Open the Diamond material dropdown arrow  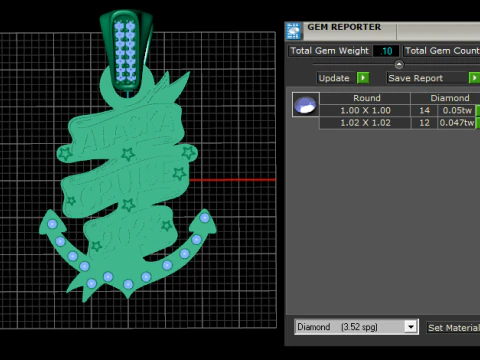coord(411,327)
